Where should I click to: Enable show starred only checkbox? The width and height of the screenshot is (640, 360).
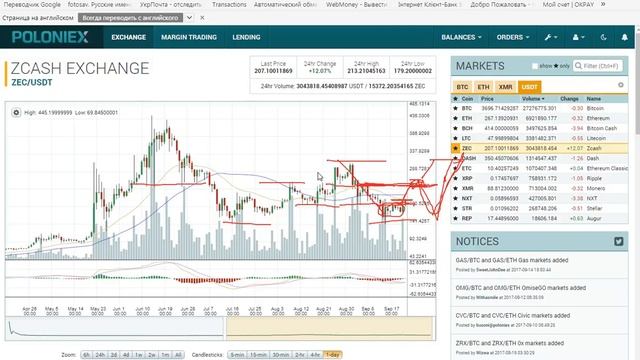point(535,66)
